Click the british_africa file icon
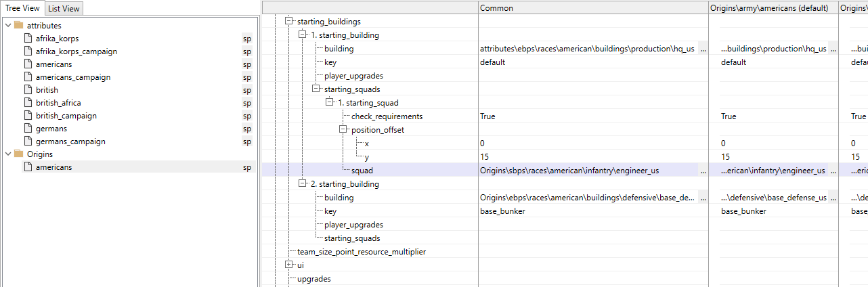 (x=28, y=103)
